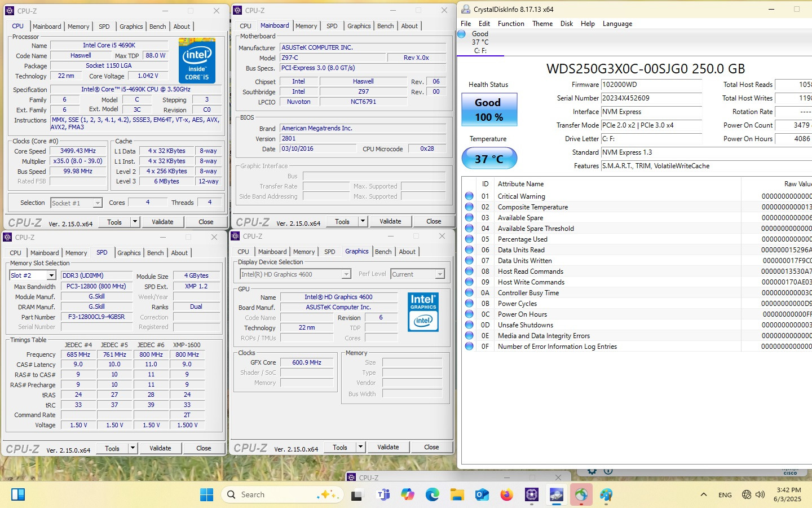Click CPU-Z title icon in Mainboard window
812x508 pixels.
(237, 10)
